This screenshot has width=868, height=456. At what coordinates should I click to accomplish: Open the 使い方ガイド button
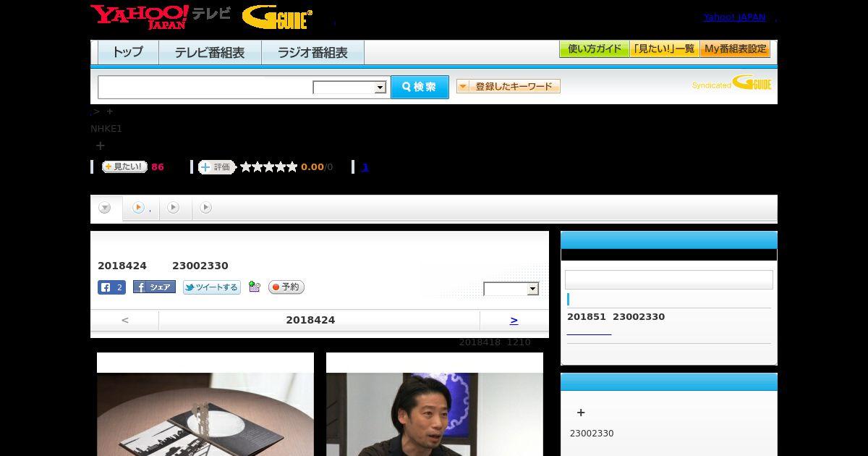tap(595, 49)
